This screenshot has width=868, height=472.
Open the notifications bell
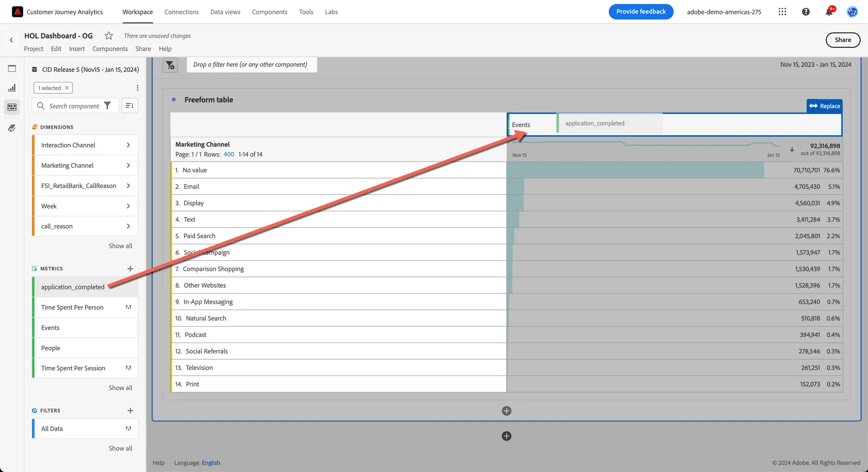pyautogui.click(x=829, y=12)
